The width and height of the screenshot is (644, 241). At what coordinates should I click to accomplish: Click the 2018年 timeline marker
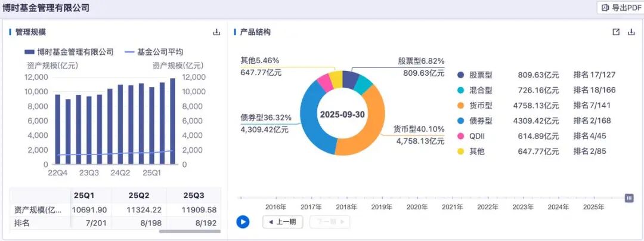click(x=346, y=207)
